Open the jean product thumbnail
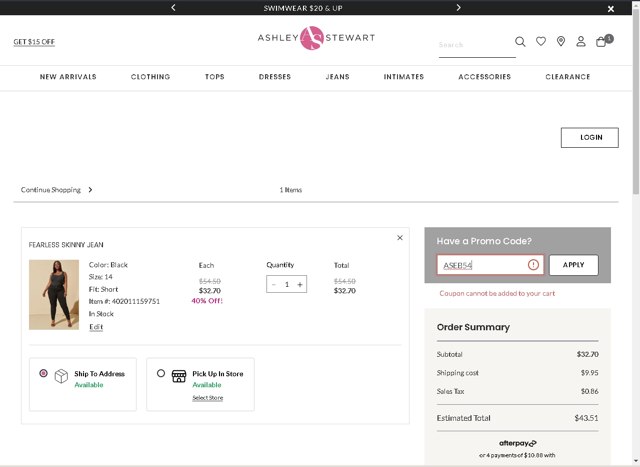 tap(54, 295)
